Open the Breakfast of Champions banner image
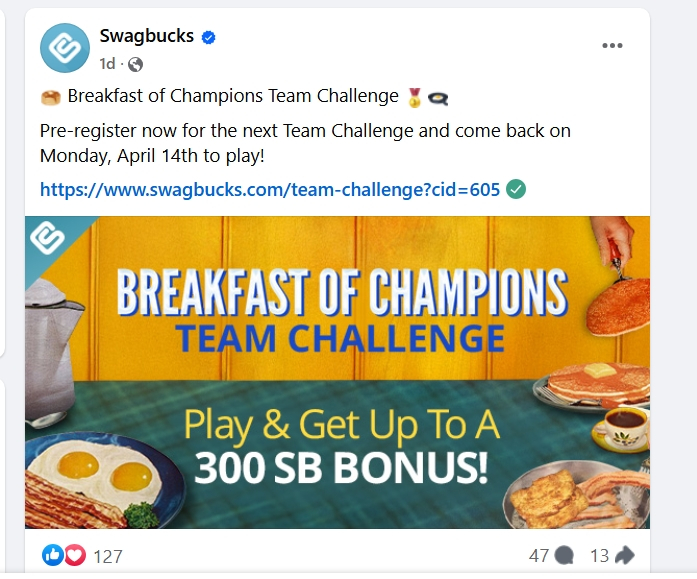The image size is (697, 579). pos(337,372)
